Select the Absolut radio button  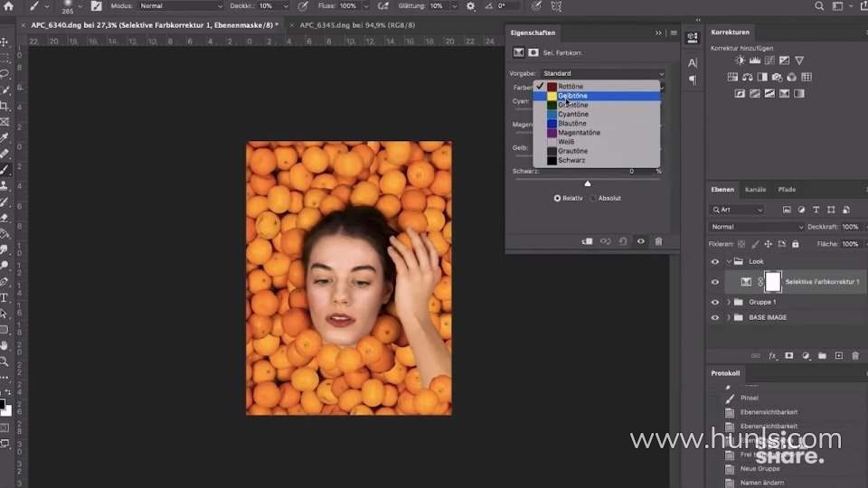pyautogui.click(x=594, y=198)
